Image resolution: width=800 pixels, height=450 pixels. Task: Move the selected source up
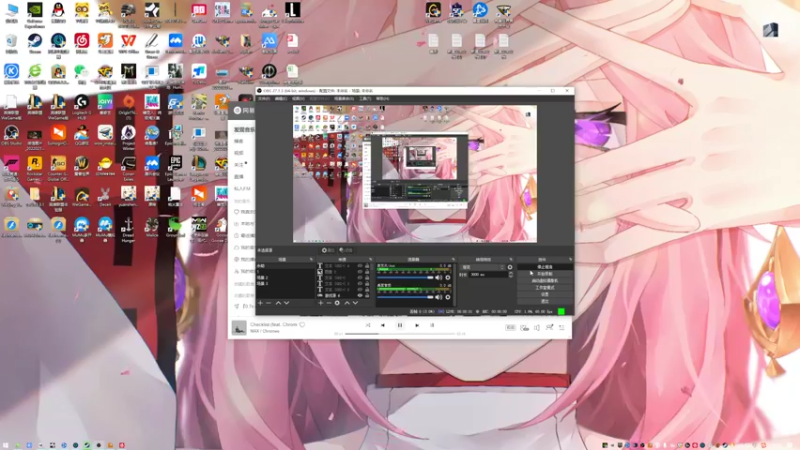point(347,303)
